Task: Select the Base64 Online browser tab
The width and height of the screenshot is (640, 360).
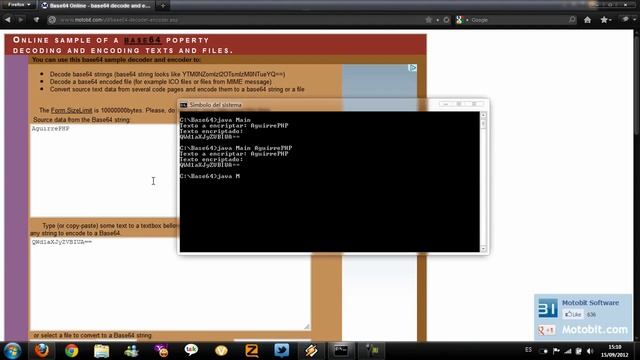Action: (96, 6)
